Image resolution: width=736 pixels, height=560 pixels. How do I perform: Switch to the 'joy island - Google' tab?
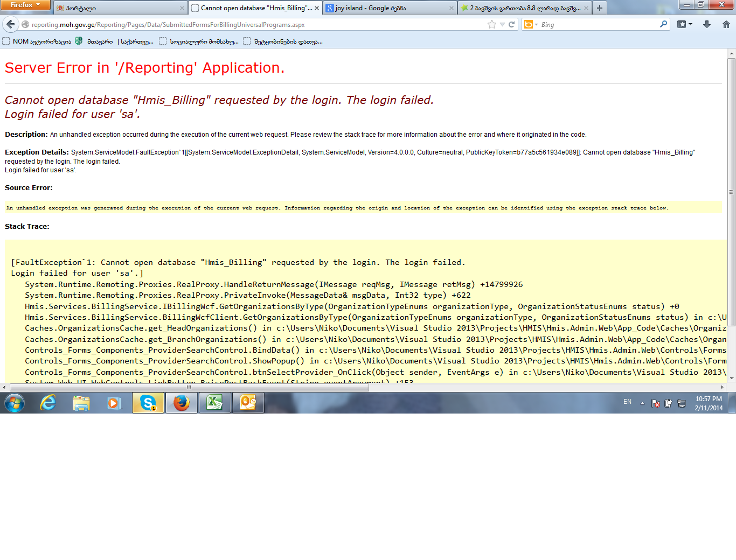coord(388,8)
